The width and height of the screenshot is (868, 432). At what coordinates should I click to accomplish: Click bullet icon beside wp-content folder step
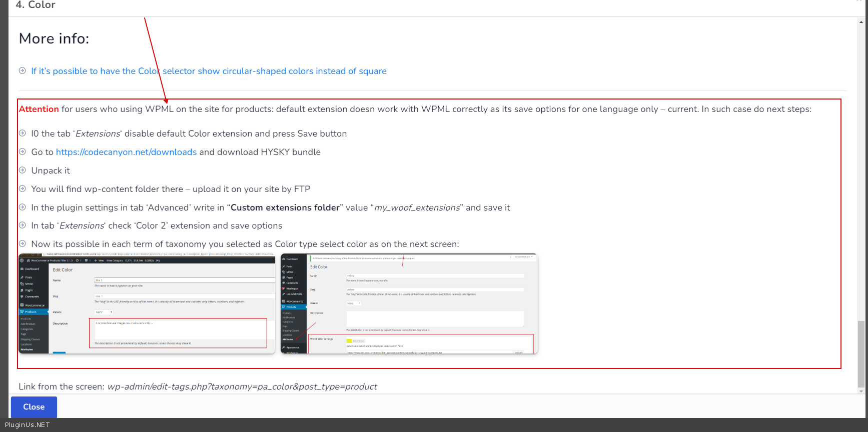(x=22, y=188)
